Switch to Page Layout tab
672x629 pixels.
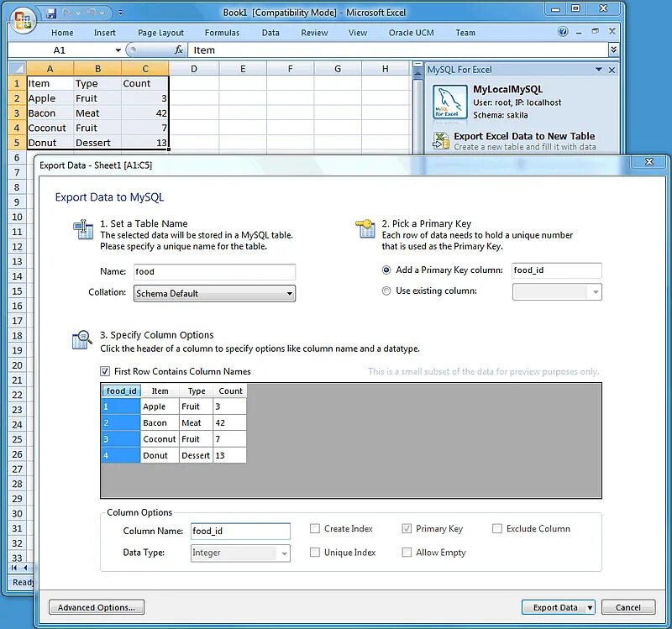tap(160, 33)
